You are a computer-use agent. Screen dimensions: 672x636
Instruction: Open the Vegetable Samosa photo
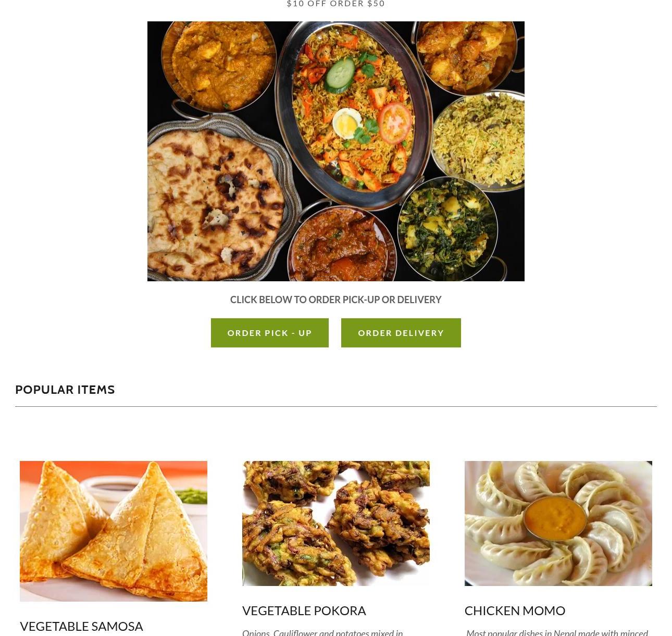tap(114, 531)
